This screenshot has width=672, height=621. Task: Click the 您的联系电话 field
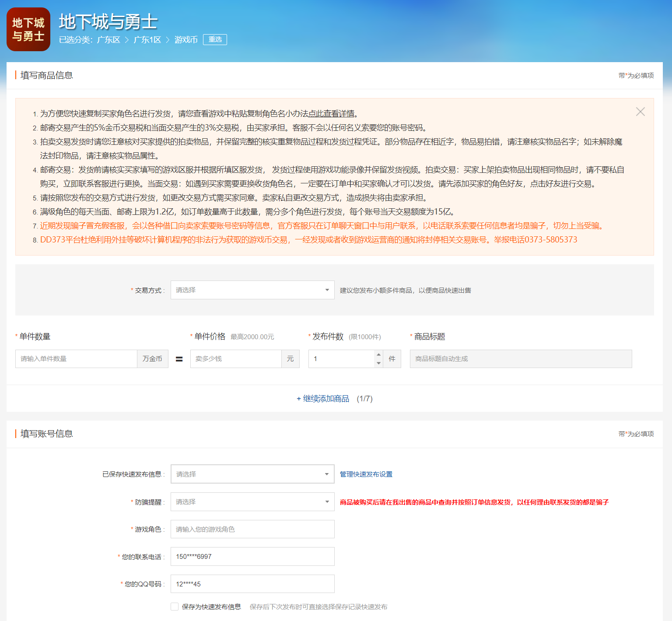[x=252, y=557]
